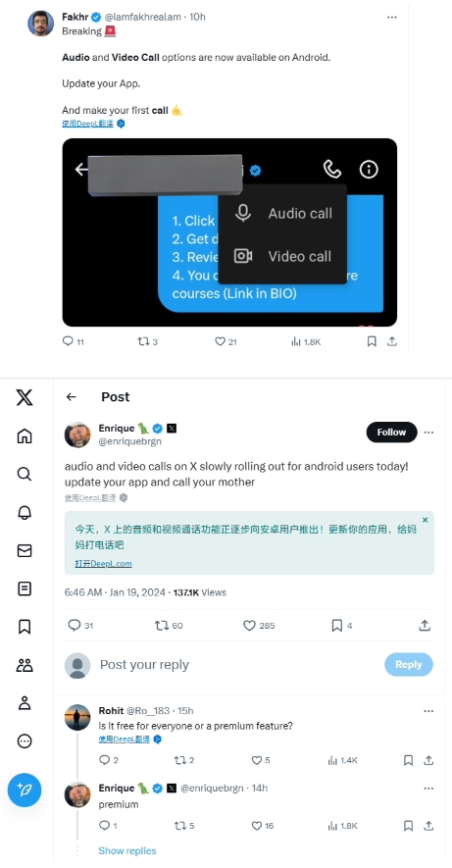Open more options on Fakhr's tweet

tap(391, 17)
